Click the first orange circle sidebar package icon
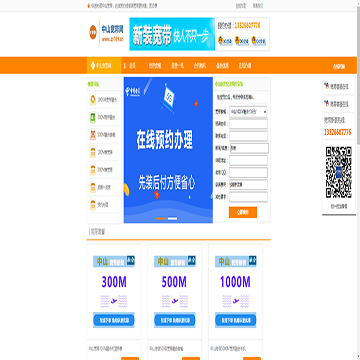360x360 pixels. pyautogui.click(x=93, y=100)
